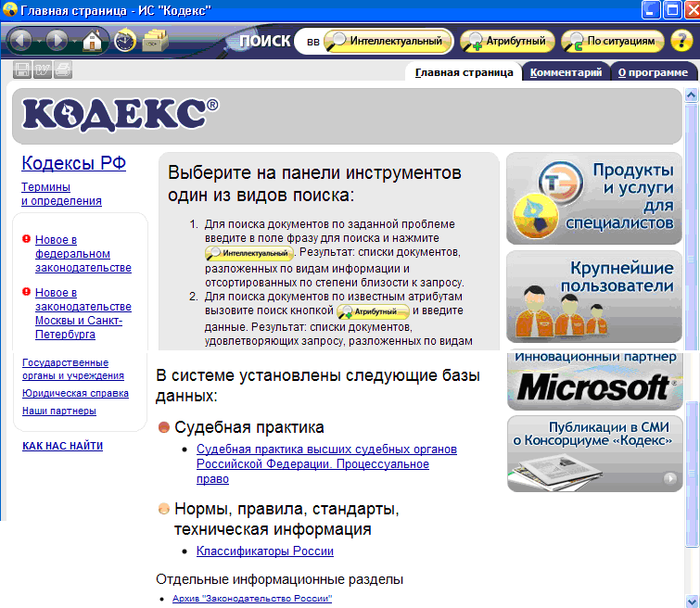Open Термины и определения link
This screenshot has height=608, width=700.
coord(61,194)
